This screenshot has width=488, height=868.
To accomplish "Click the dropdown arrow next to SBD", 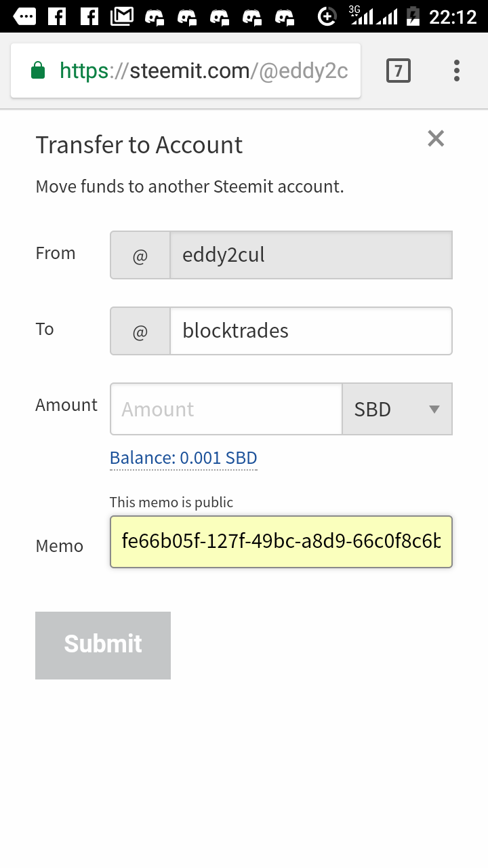I will pos(434,409).
